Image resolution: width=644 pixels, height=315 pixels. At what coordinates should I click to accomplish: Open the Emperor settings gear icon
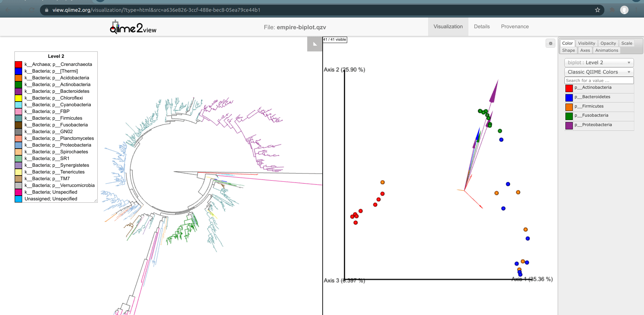point(550,43)
